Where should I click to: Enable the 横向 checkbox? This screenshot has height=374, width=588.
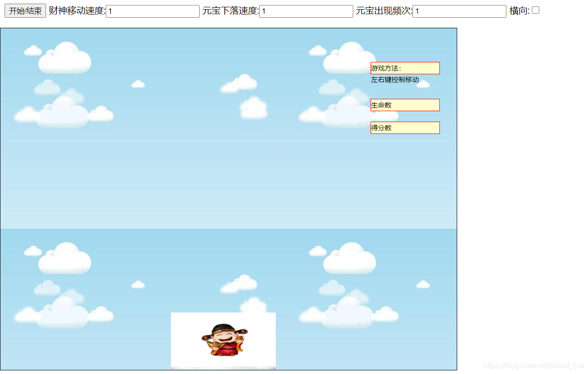tap(536, 10)
